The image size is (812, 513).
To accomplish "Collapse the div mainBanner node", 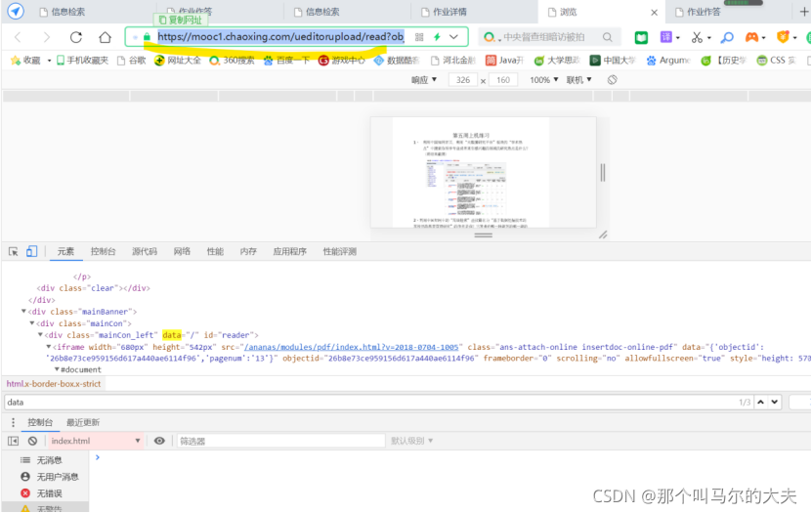I will pyautogui.click(x=23, y=311).
